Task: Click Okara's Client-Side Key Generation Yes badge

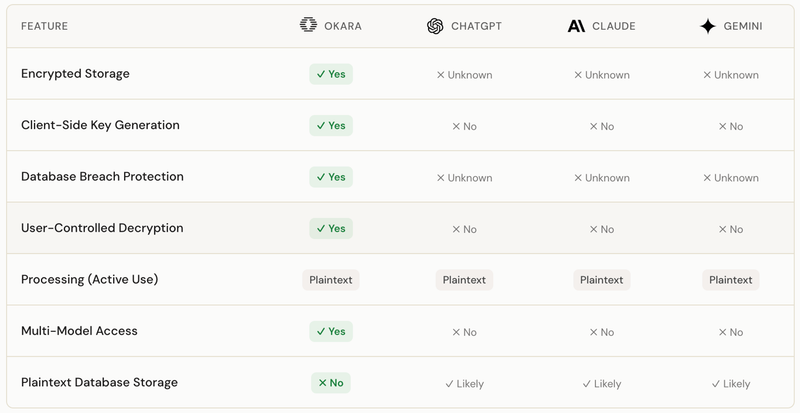Action: 331,126
